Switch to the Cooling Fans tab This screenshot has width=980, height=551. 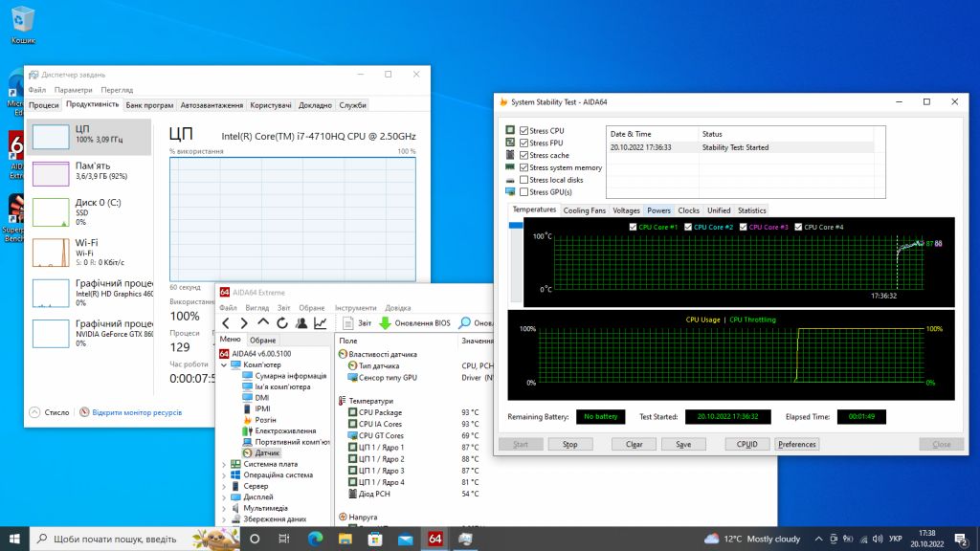[x=585, y=210]
